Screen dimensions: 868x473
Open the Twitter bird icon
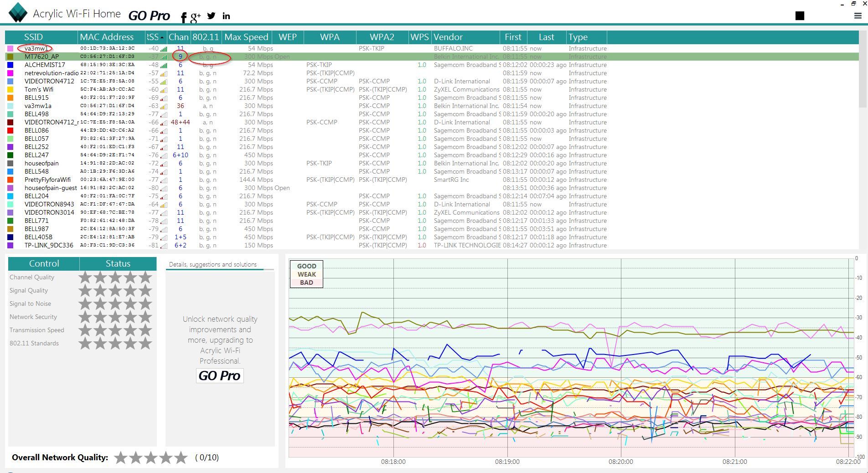tap(211, 15)
